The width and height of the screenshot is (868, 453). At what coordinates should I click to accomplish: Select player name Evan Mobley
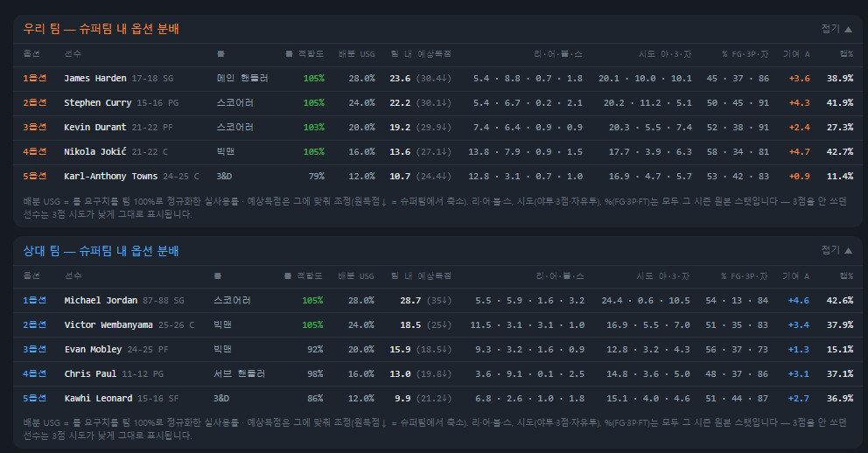(x=93, y=350)
